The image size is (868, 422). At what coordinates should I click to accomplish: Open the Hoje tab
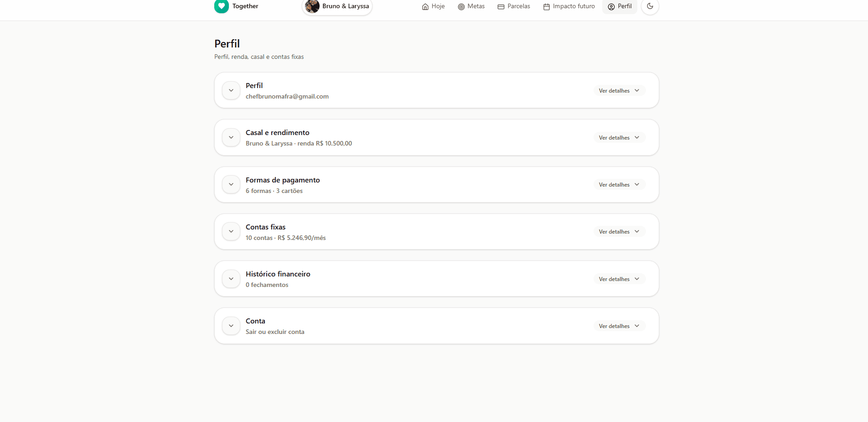click(433, 6)
